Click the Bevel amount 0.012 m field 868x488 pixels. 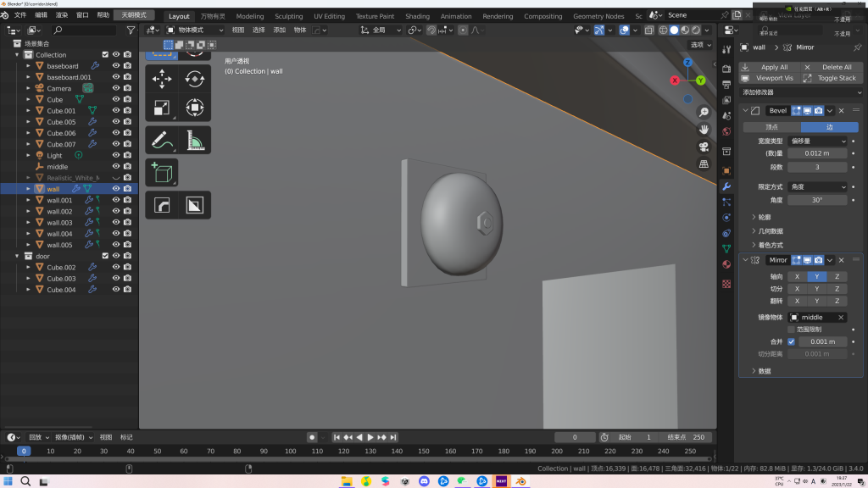click(x=817, y=153)
